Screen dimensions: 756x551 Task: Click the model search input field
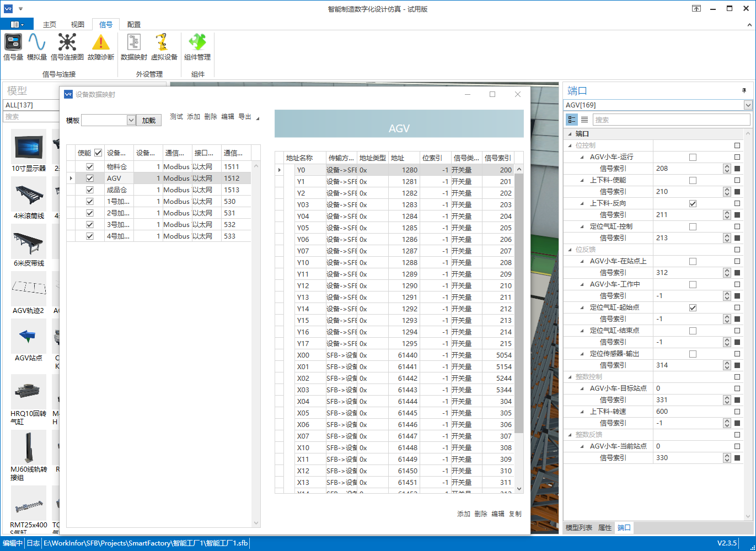[x=31, y=116]
